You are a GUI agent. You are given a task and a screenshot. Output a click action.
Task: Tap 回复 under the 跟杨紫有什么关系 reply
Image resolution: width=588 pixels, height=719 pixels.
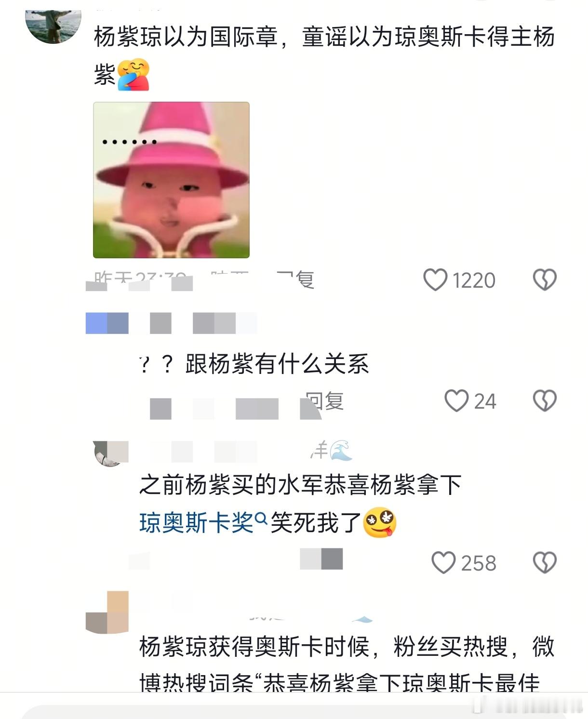324,401
